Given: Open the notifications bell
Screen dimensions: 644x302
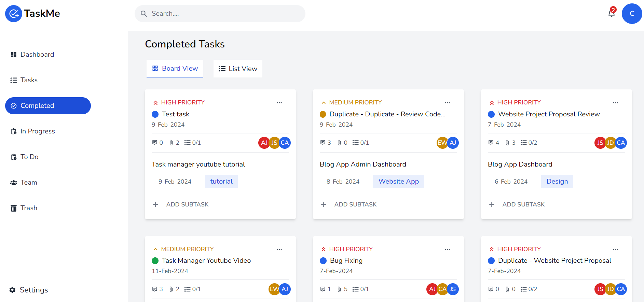Looking at the screenshot, I should pyautogui.click(x=612, y=13).
